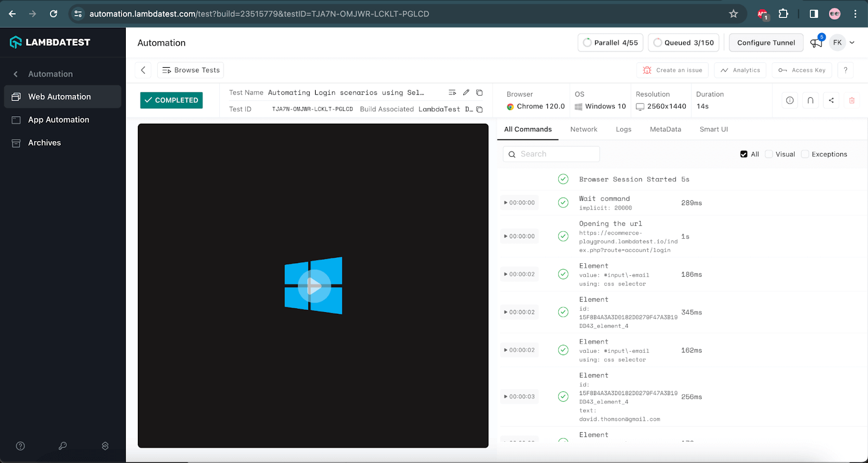
Task: Collapse the Automation sidebar section
Action: click(x=16, y=74)
